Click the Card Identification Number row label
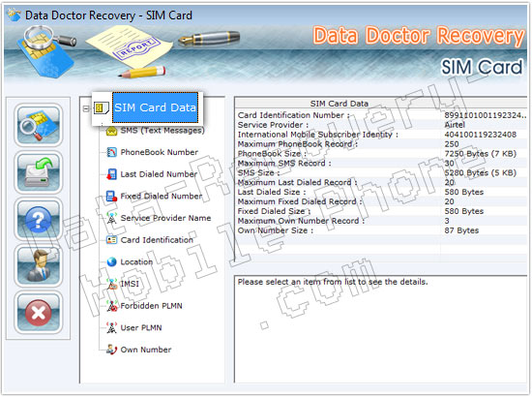 point(293,115)
